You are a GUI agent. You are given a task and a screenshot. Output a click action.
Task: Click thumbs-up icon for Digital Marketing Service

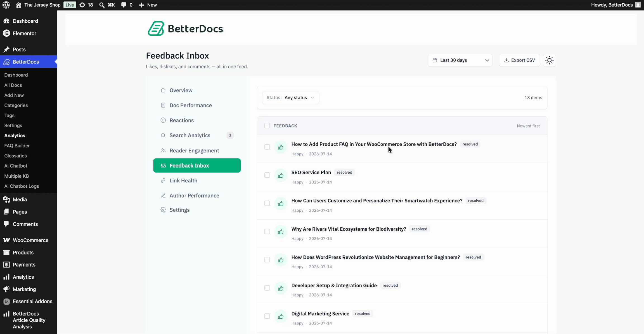click(x=281, y=316)
